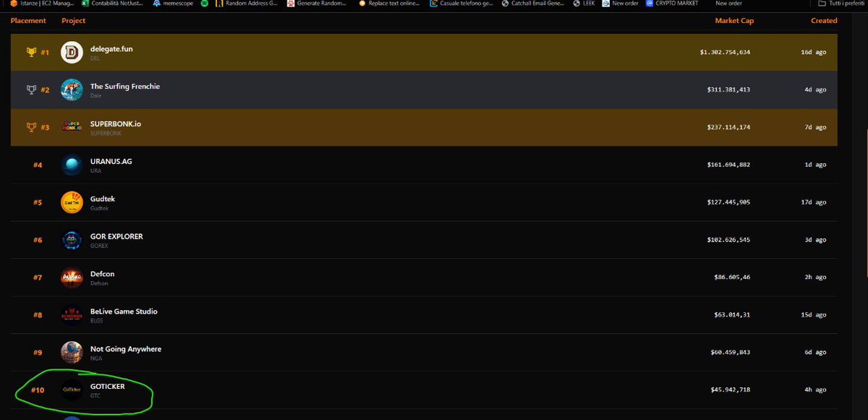Click the gold trophy icon for rank #1
This screenshot has height=420, width=868.
pos(31,52)
